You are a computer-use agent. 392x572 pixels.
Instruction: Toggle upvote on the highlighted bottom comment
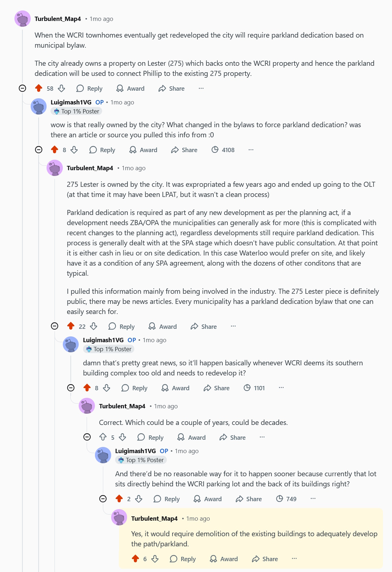point(136,559)
